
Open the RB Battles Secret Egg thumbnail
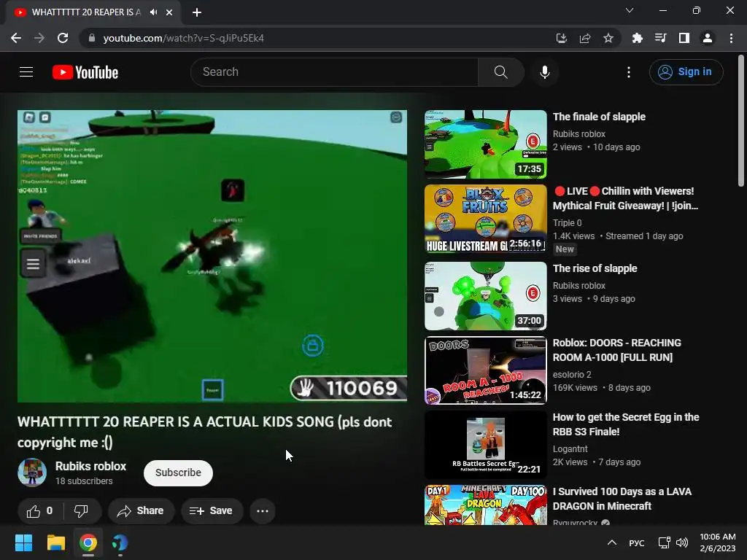(485, 445)
